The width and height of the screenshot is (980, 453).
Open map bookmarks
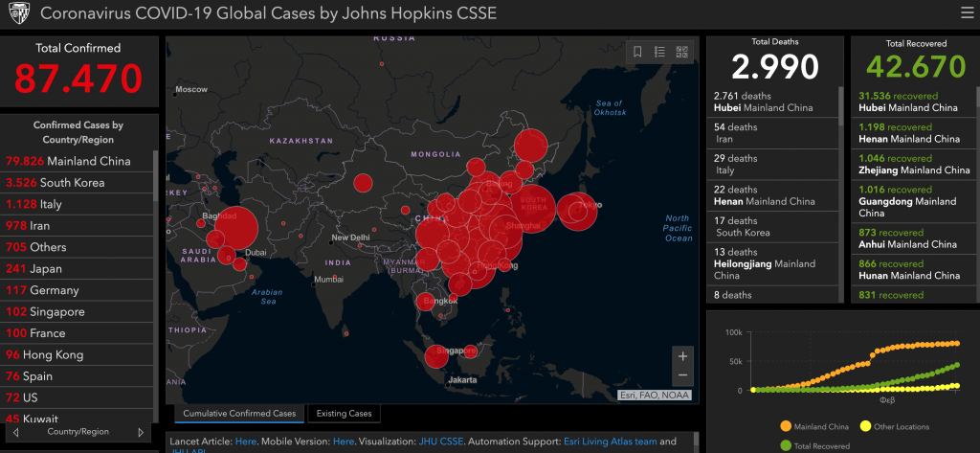point(637,53)
